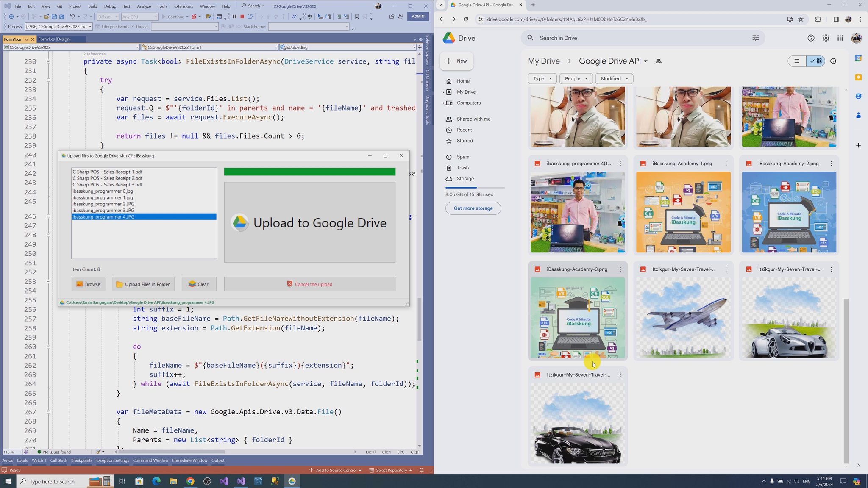868x488 pixels.
Task: Switch Drive to list layout
Action: [x=796, y=61]
